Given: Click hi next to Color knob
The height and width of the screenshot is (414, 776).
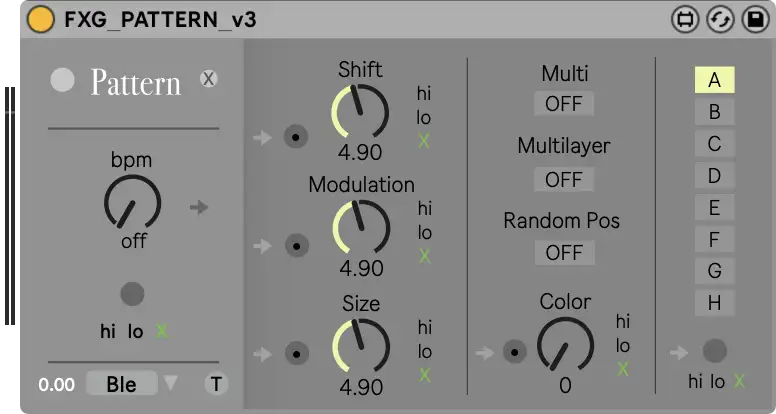Looking at the screenshot, I should tap(623, 322).
